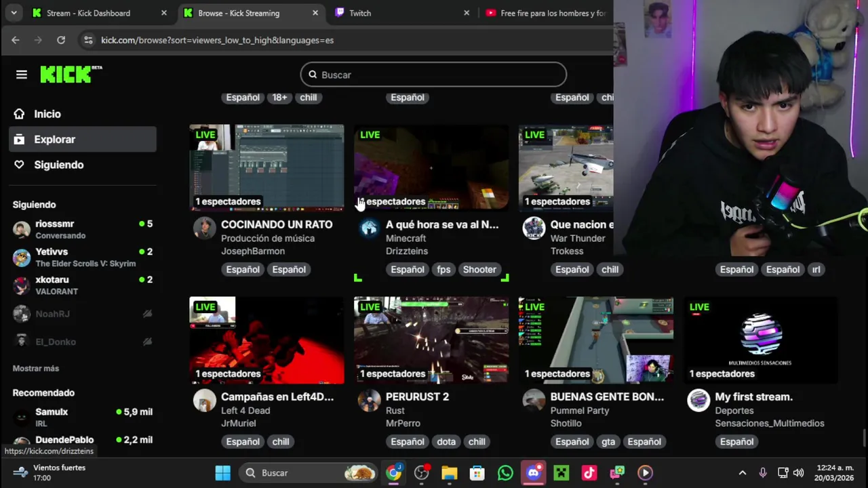Image resolution: width=868 pixels, height=488 pixels.
Task: Open COCINANDO UN RATO stream thumbnail
Action: [x=267, y=167]
